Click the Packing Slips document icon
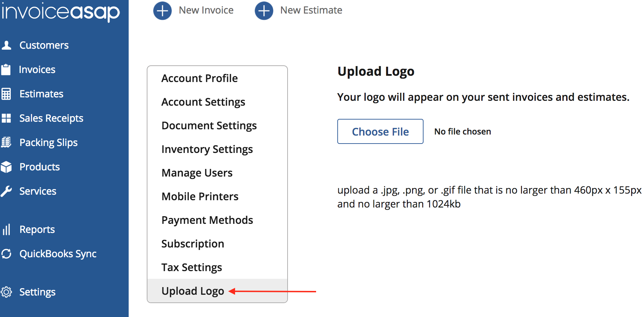Screen dimensions: 644x317 (6, 143)
